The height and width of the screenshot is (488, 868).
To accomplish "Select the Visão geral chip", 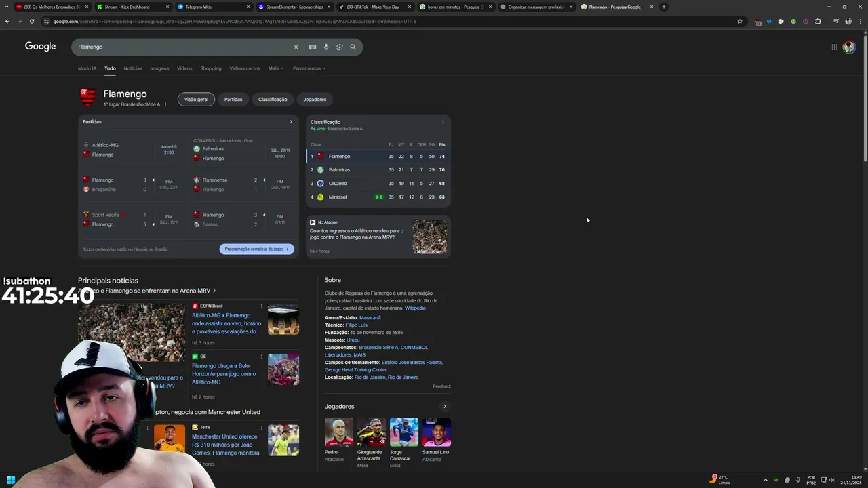I will click(196, 100).
